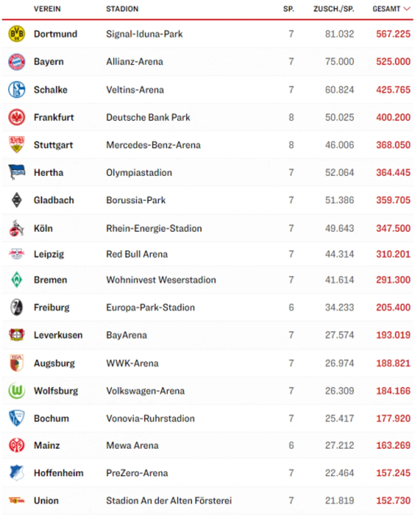This screenshot has width=420, height=518.
Task: Click the Schalke club crest
Action: coord(17,89)
